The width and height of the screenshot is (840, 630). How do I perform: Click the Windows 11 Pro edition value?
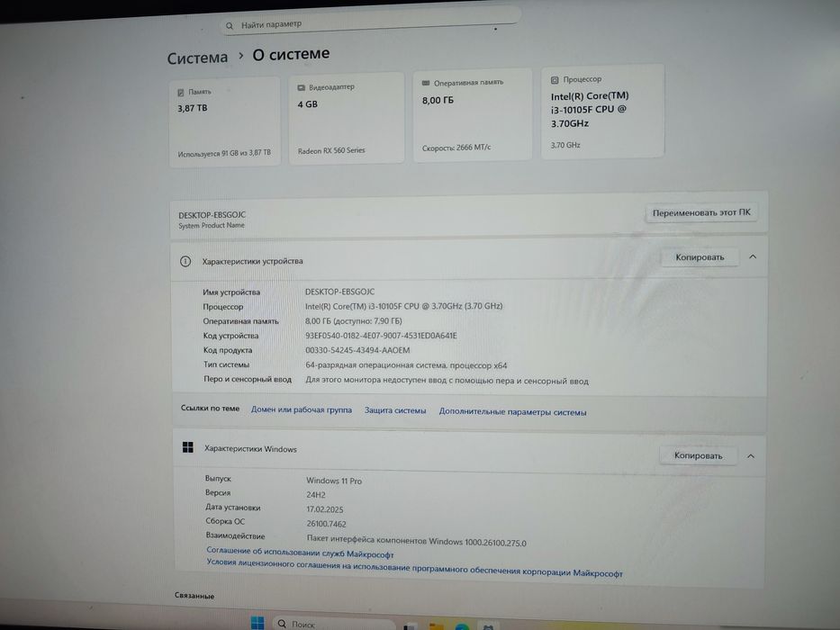point(334,481)
